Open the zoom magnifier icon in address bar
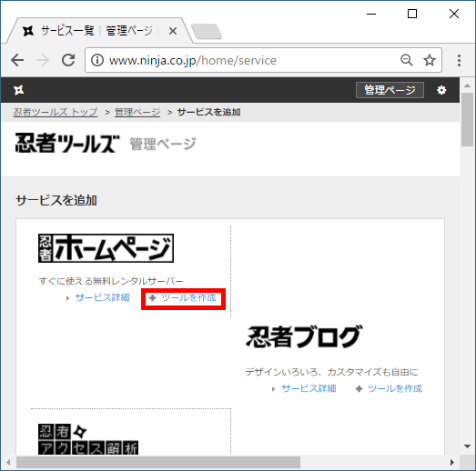Viewport: 476px width, 471px height. (407, 60)
